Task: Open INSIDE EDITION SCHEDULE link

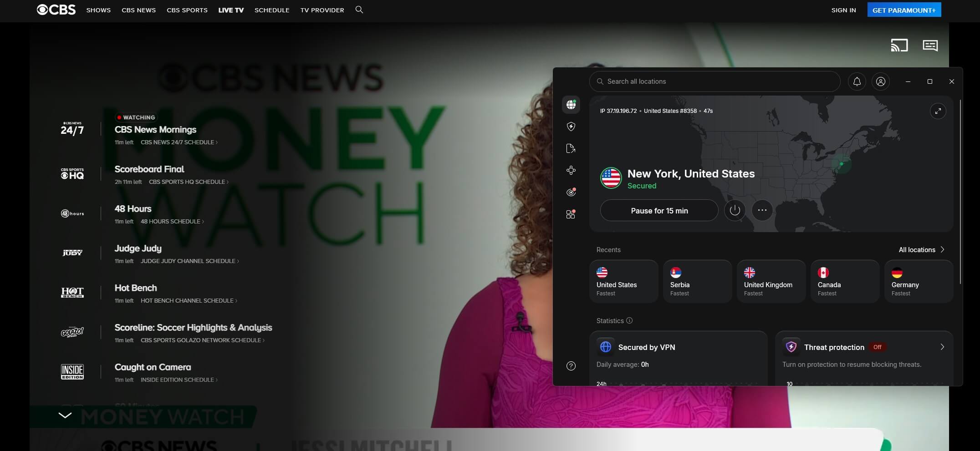Action: (179, 380)
